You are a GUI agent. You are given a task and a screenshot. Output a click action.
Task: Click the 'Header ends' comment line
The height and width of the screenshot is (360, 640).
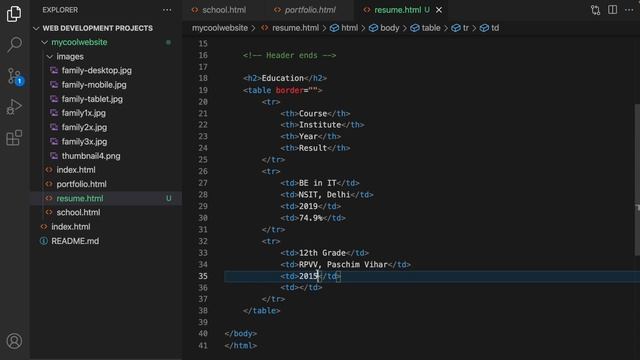pos(289,55)
